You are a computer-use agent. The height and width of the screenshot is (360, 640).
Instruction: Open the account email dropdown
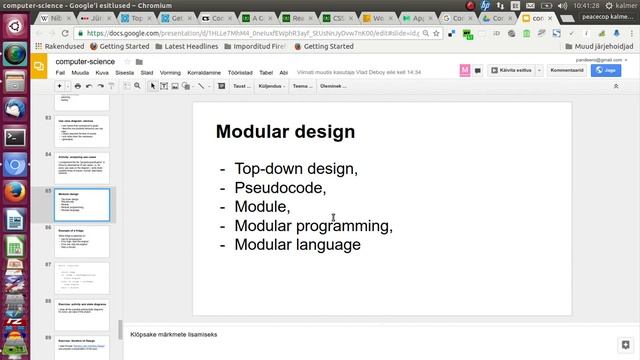(x=602, y=60)
